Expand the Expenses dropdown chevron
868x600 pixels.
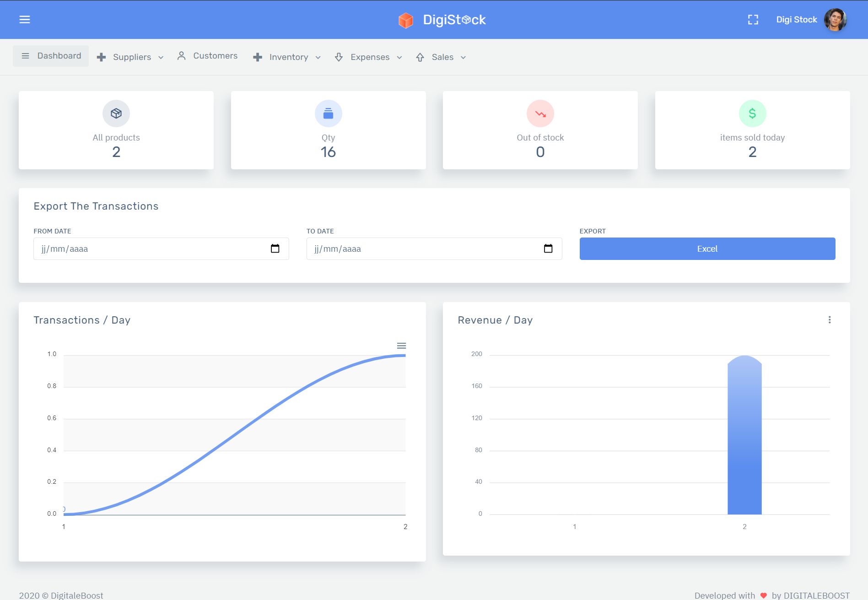click(399, 58)
